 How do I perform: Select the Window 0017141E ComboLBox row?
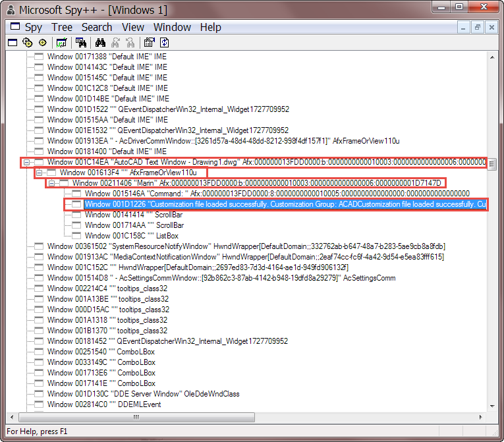101,383
